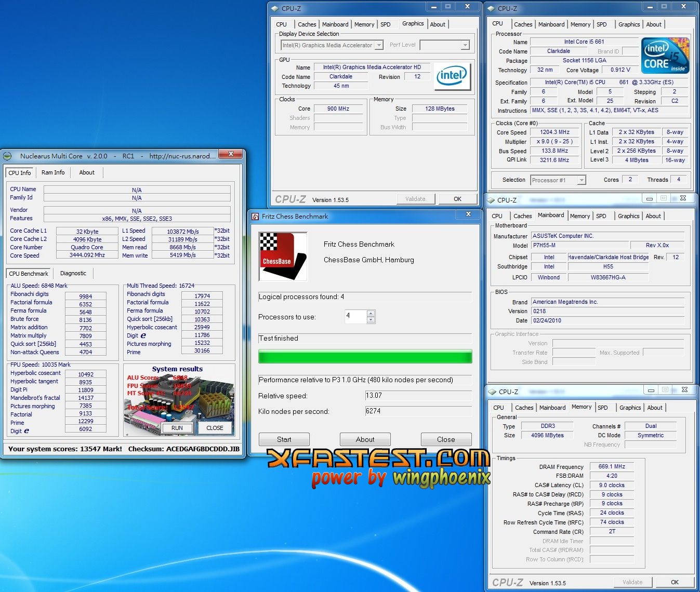Click Validate in Memory CPU-Z window

pyautogui.click(x=632, y=582)
